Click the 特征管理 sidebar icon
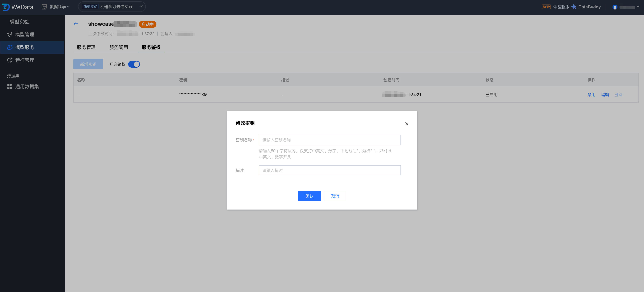Screen dimensions: 644x292 [10, 60]
